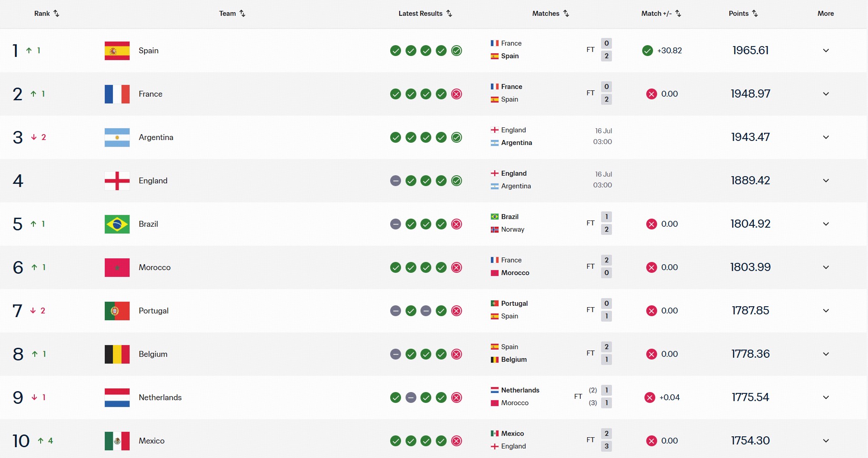Sort by the Team column header
This screenshot has width=868, height=458.
click(x=232, y=14)
